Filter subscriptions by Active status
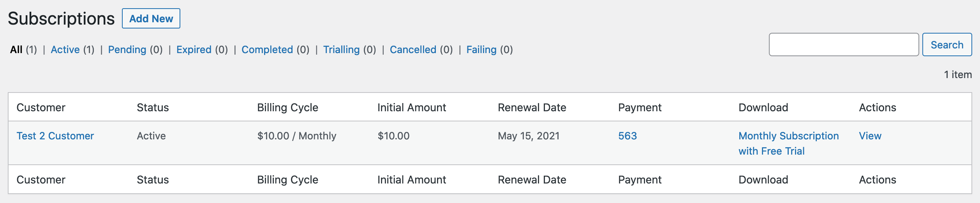The image size is (980, 203). pyautogui.click(x=65, y=50)
